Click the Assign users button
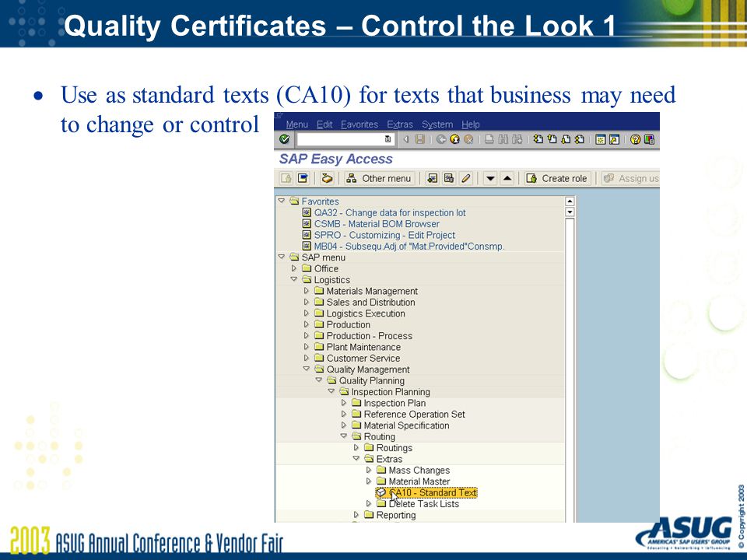This screenshot has height=560, width=747. (x=630, y=178)
